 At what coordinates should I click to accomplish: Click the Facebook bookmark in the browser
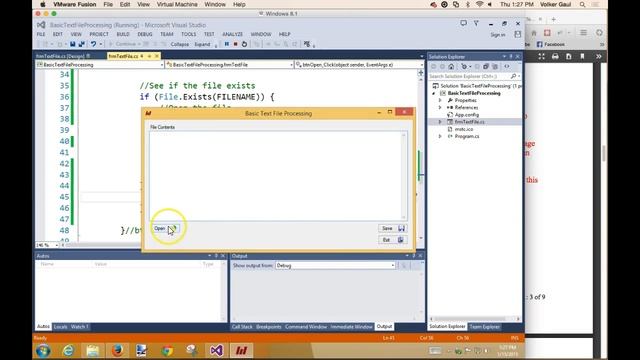click(551, 44)
